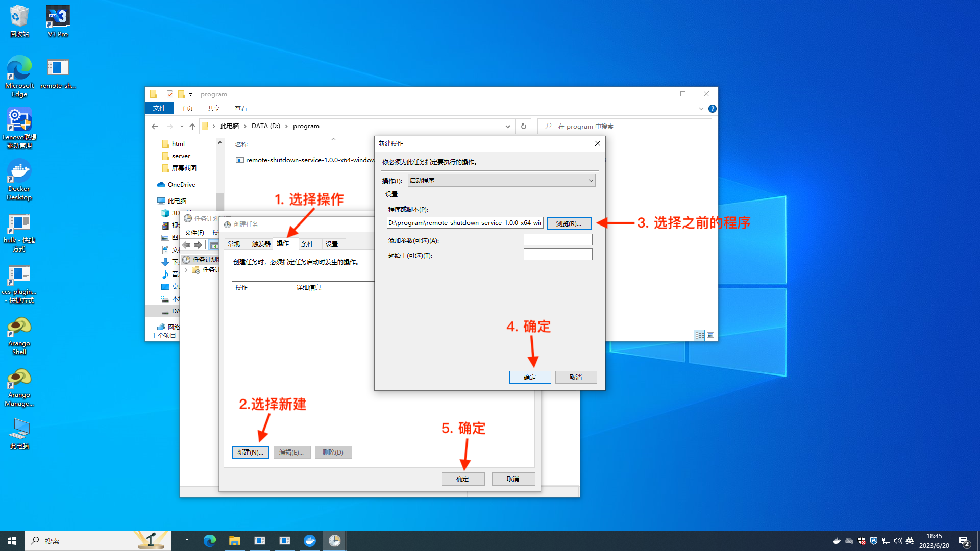The height and width of the screenshot is (551, 980).
Task: Open Task View on the taskbar
Action: point(184,541)
